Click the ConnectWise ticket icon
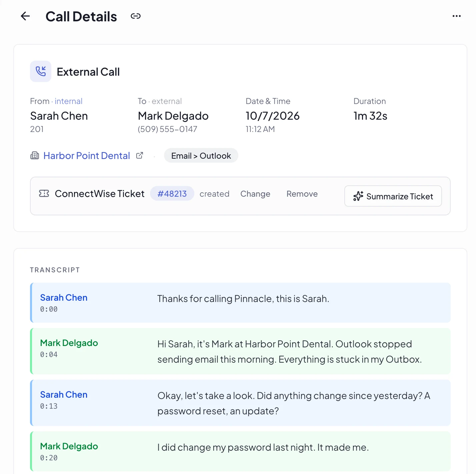Screen dimensions: 476x474 (44, 193)
